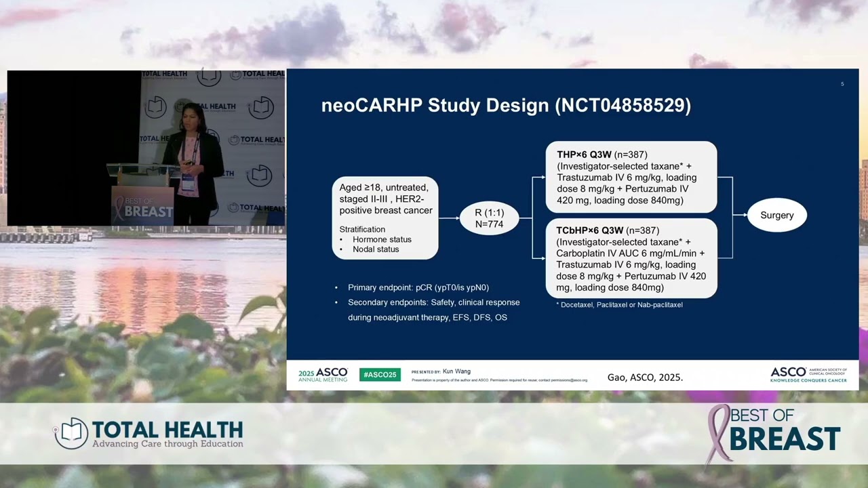Click the "Stratification" heading
Viewport: 868px width, 488px height.
[x=362, y=229]
